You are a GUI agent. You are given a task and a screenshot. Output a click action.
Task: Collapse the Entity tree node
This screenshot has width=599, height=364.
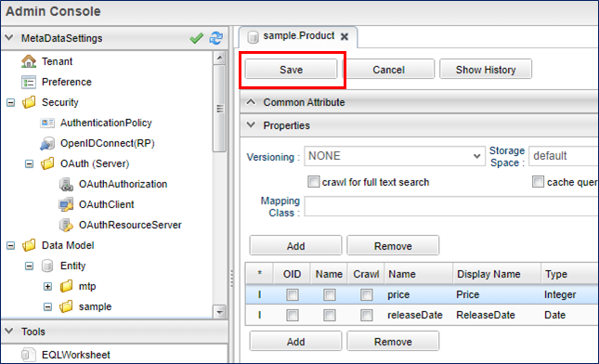point(29,266)
